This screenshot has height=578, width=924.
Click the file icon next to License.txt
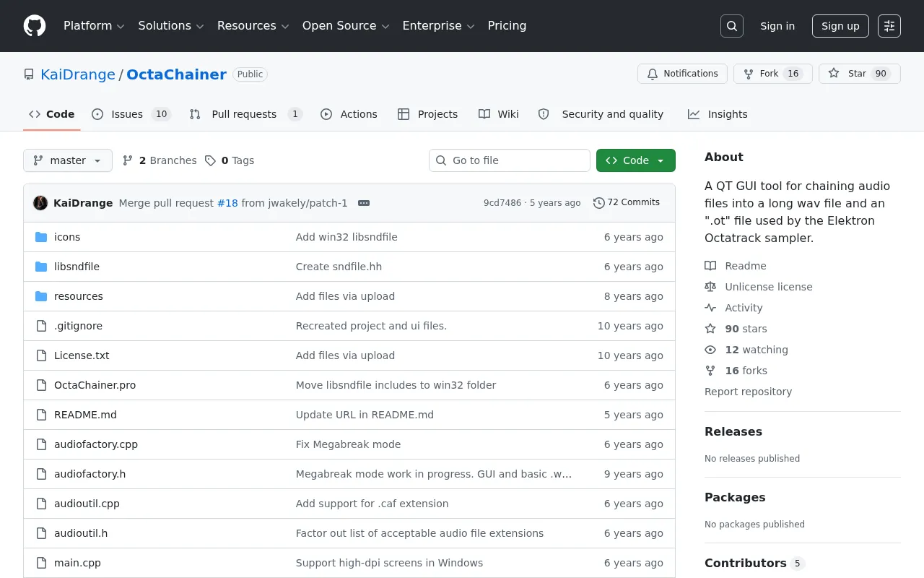41,355
